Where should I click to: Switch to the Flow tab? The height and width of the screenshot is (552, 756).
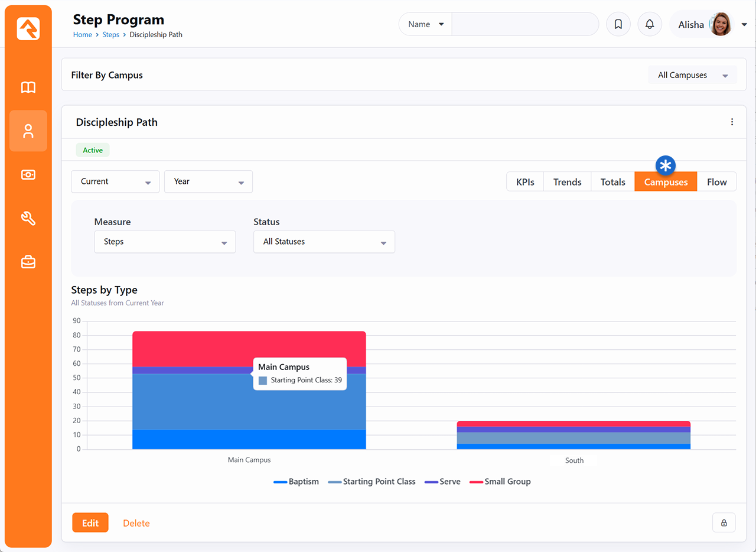coord(716,182)
